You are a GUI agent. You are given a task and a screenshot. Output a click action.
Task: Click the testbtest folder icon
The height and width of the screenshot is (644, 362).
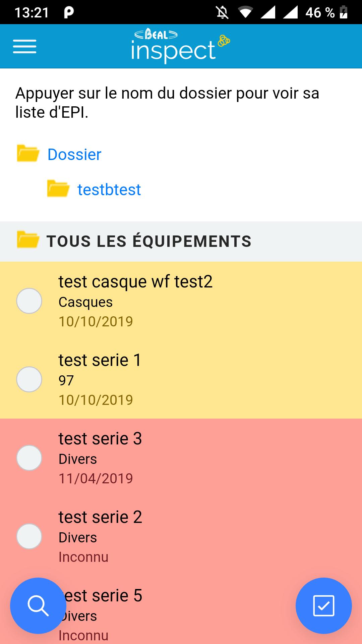(58, 189)
